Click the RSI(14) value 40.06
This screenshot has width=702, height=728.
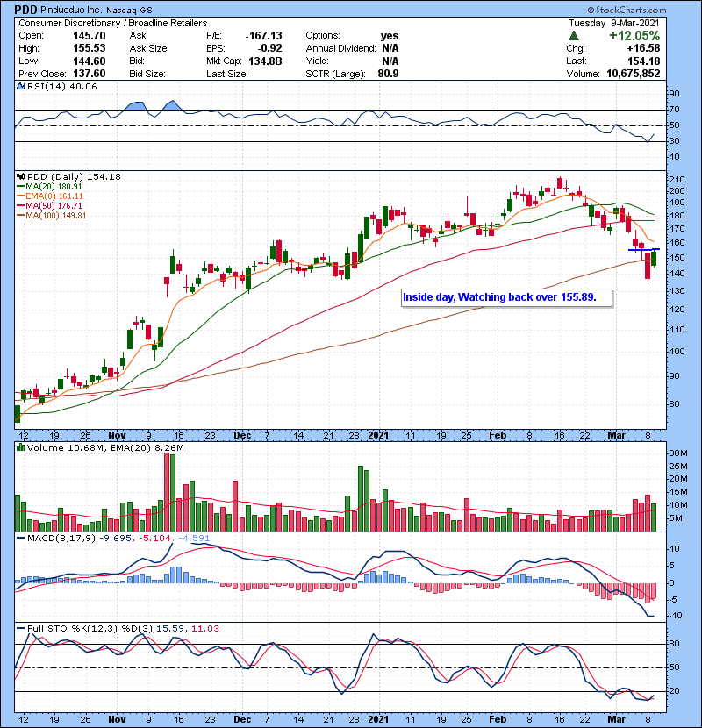[84, 86]
